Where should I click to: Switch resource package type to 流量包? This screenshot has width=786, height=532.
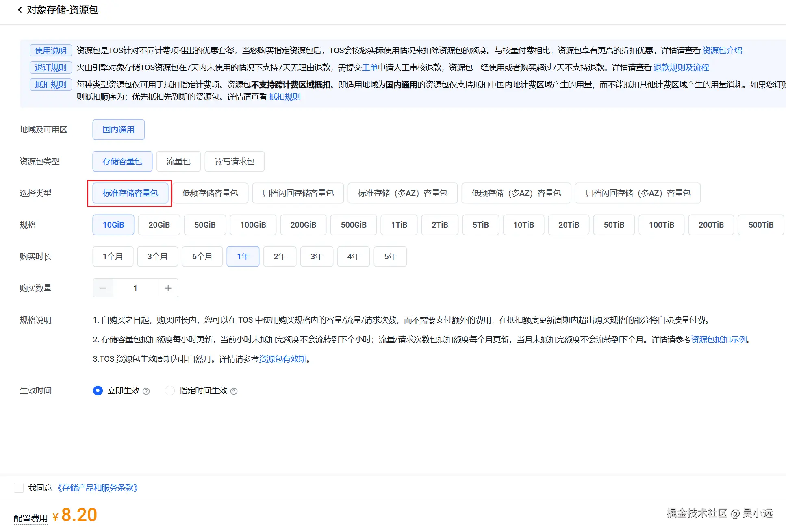(178, 161)
